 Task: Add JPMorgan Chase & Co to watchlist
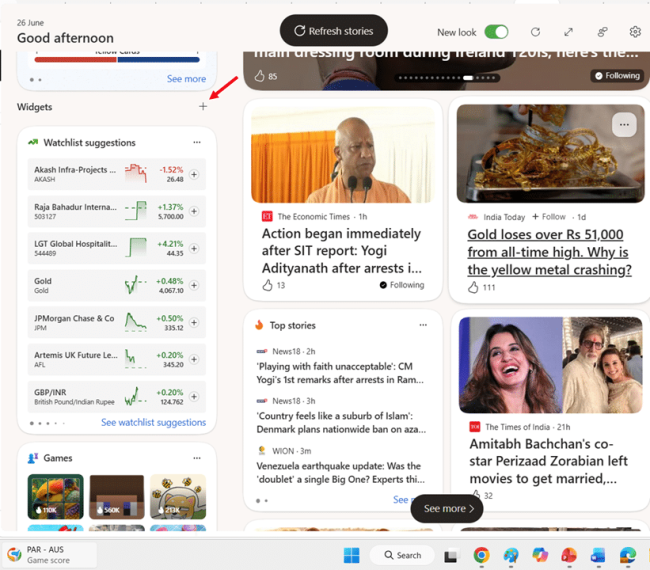(x=194, y=323)
